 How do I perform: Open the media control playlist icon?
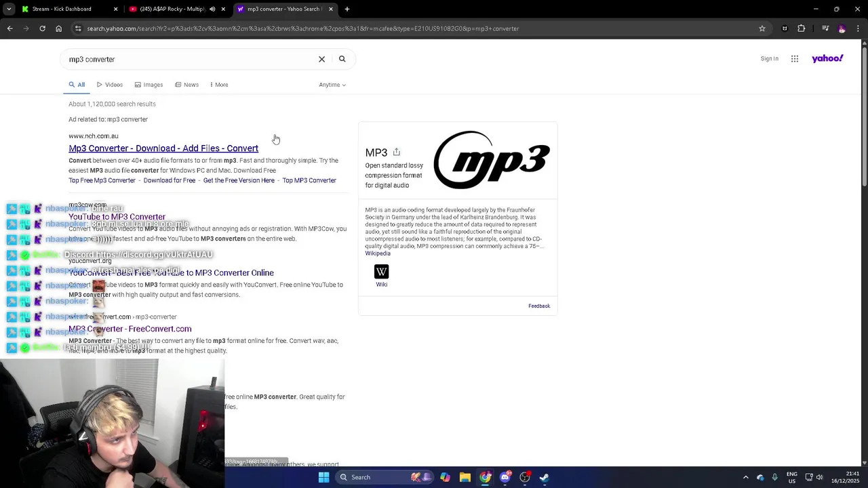pos(825,28)
